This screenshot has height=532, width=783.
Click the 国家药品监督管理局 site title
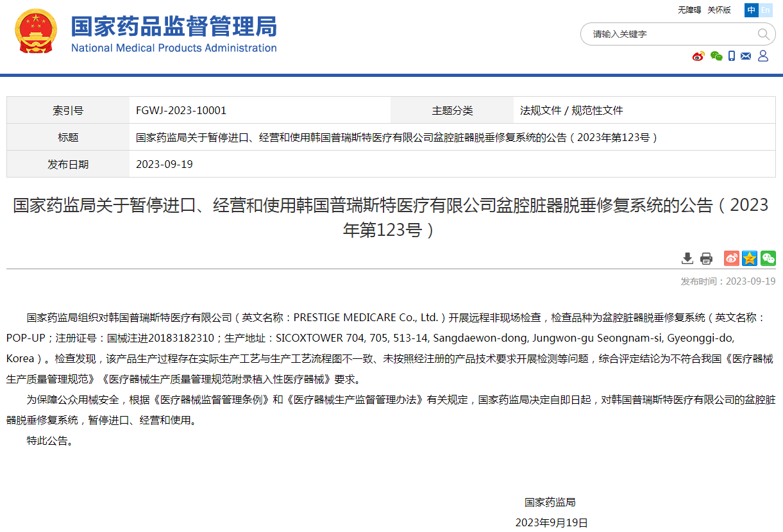[x=174, y=26]
